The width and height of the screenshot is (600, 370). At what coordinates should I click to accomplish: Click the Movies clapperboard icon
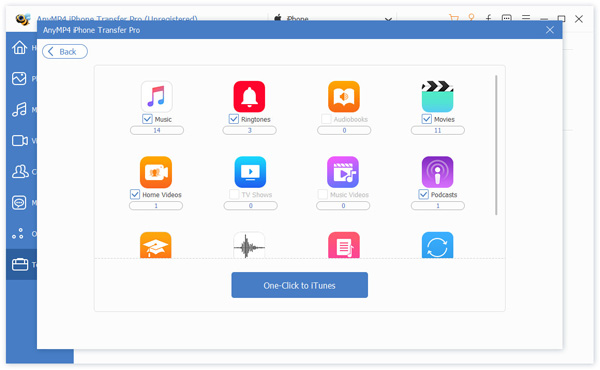click(x=437, y=96)
